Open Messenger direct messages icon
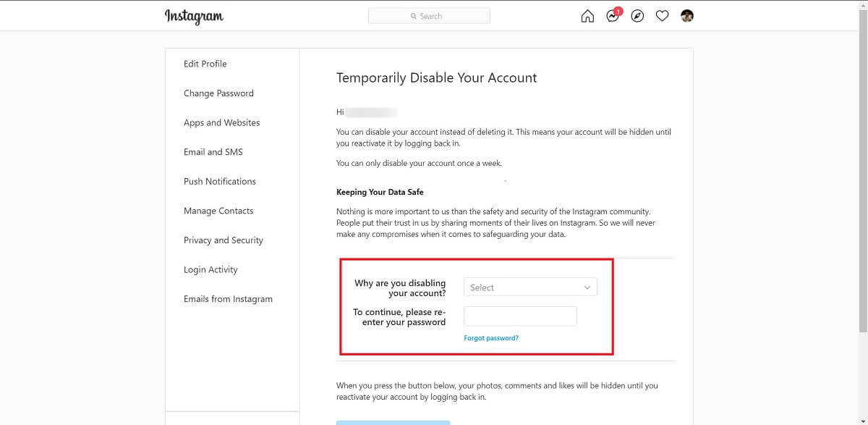 coord(613,17)
